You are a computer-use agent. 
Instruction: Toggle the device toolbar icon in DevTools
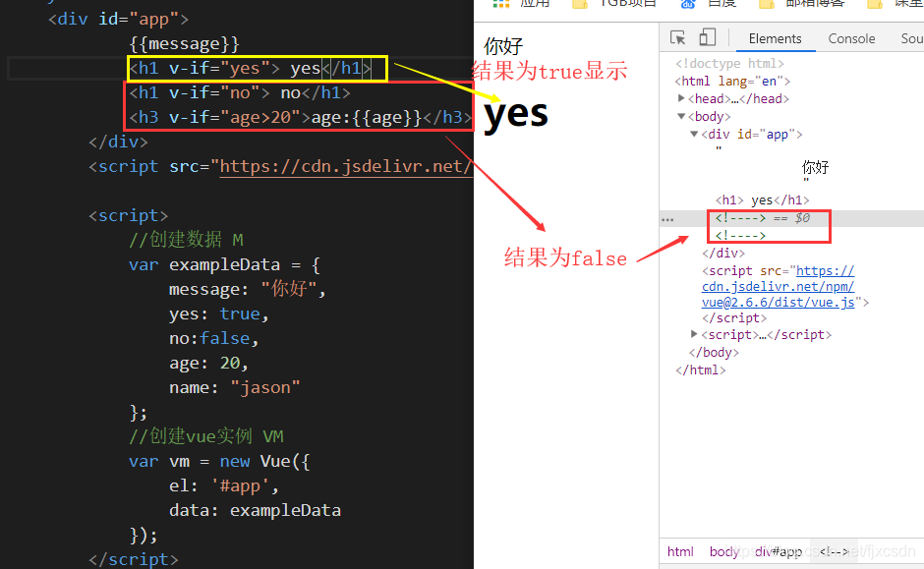pos(707,37)
